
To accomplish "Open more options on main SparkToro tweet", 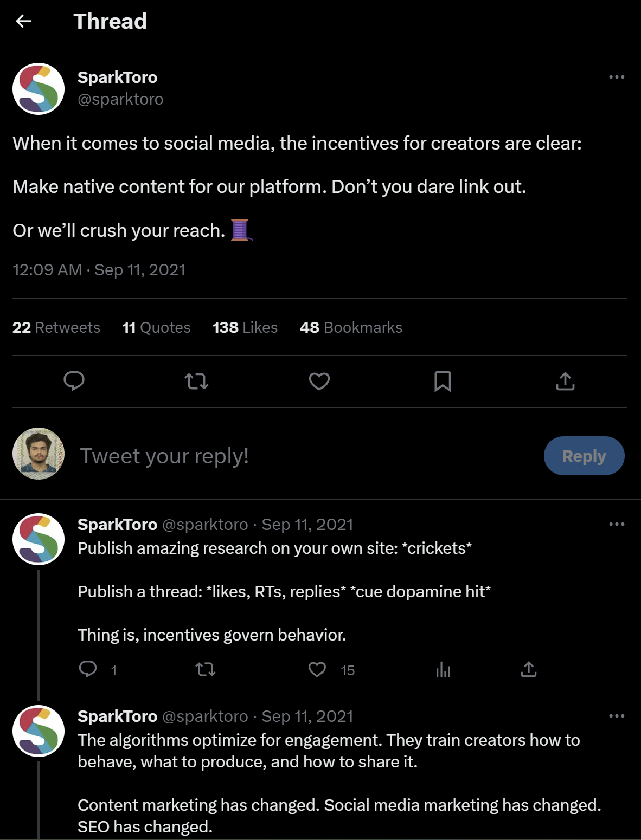I will (617, 77).
